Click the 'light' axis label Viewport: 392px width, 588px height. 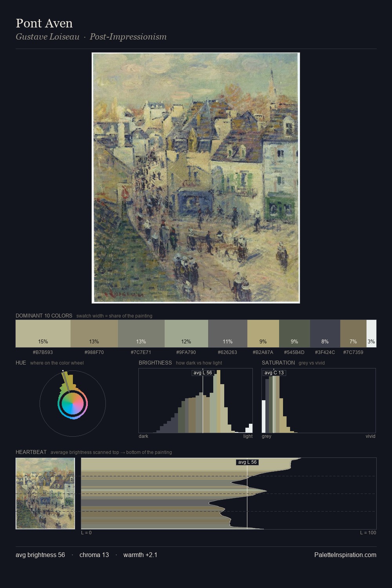pos(248,436)
